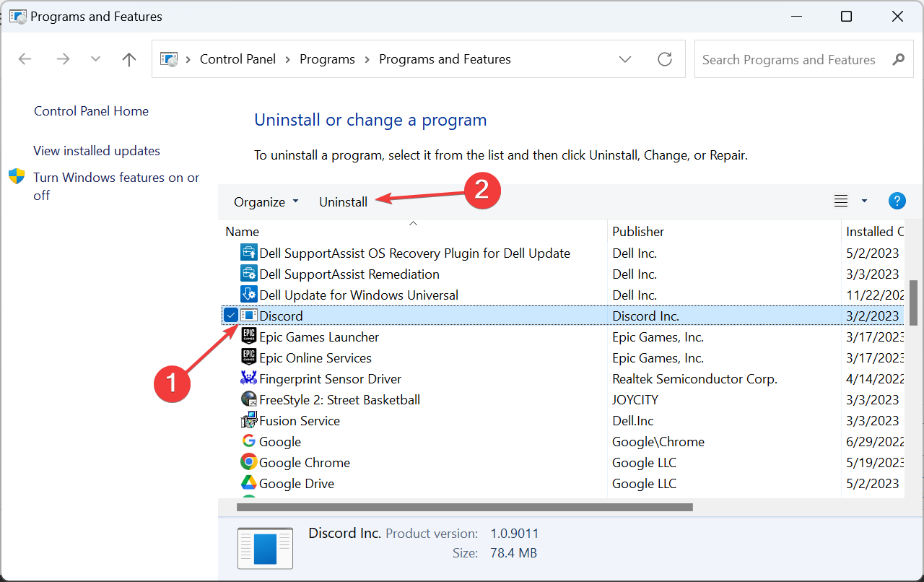Uncheck the Discord row checkbox

point(230,316)
